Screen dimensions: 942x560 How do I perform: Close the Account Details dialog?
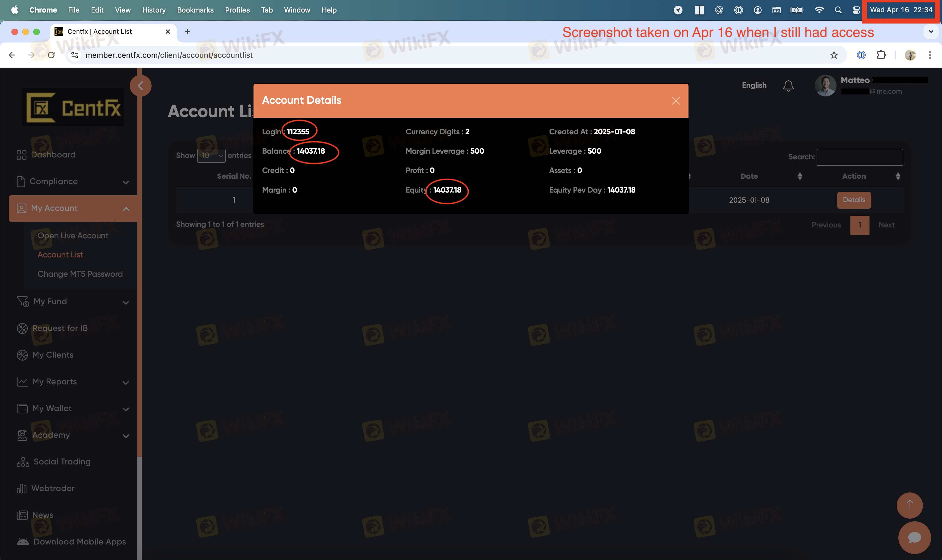point(676,101)
